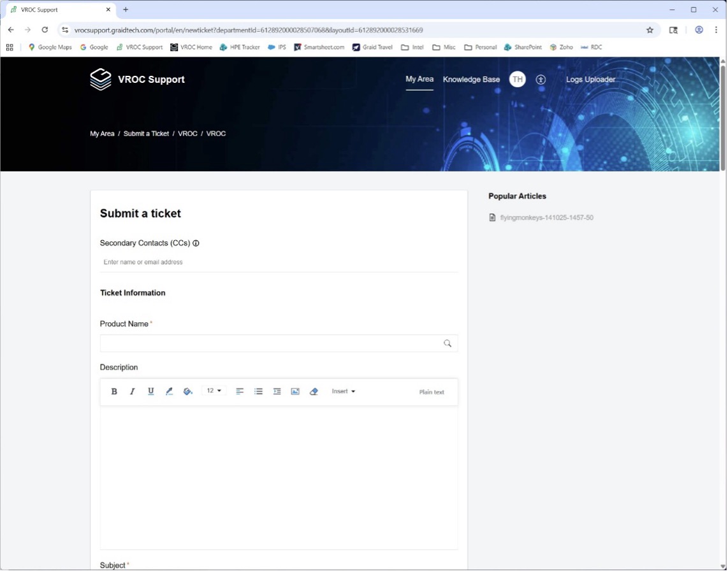This screenshot has width=728, height=572.
Task: Clear formatting with the eraser icon
Action: (x=314, y=392)
